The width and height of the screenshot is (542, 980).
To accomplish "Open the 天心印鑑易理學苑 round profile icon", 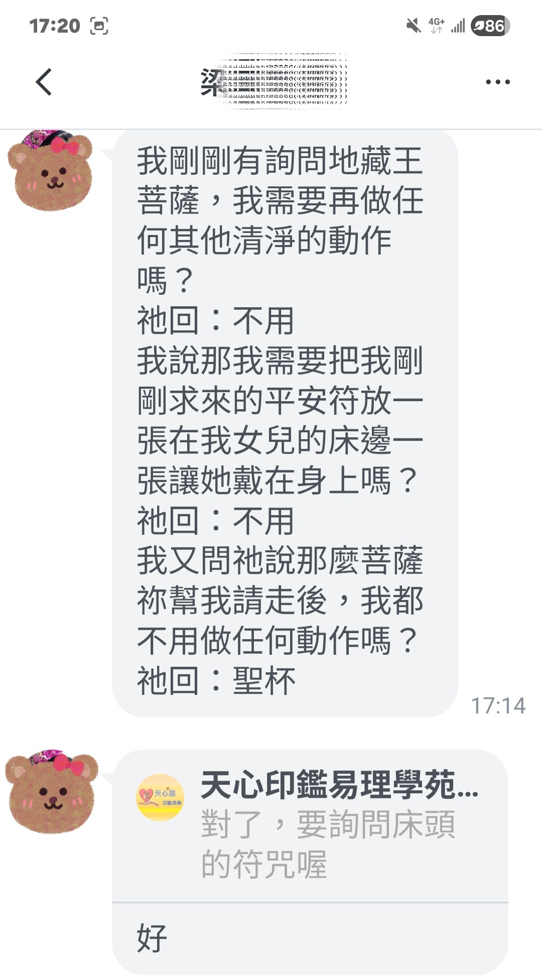I will [x=160, y=798].
